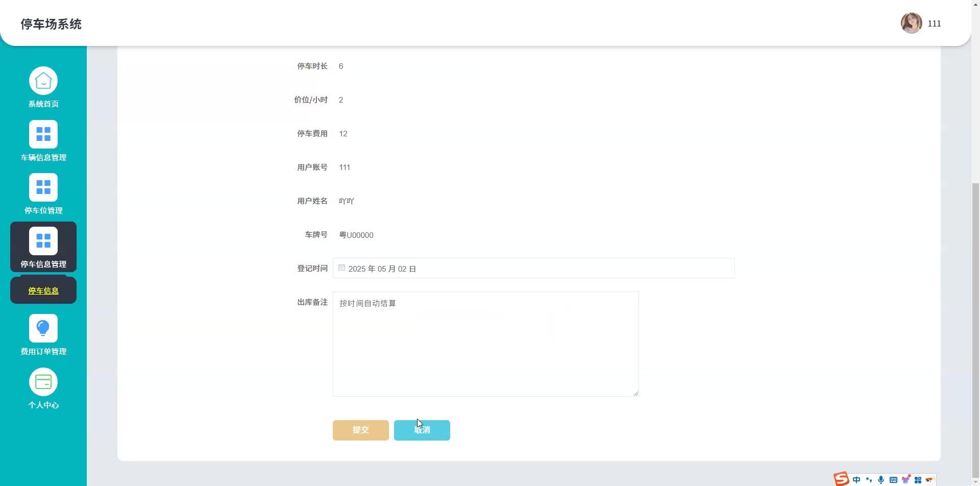
Task: Click the calendar icon in 登记时间 field
Action: point(341,268)
